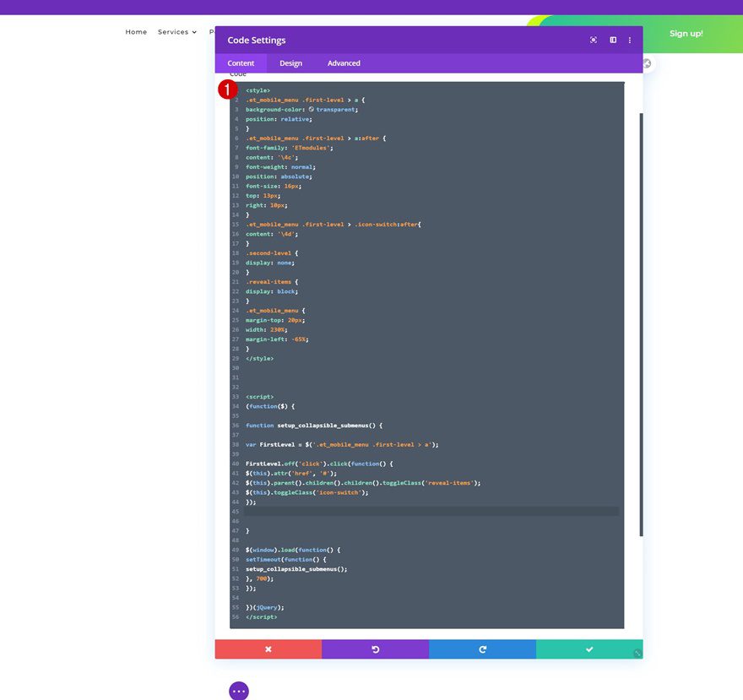Switch to the Design tab

click(290, 62)
